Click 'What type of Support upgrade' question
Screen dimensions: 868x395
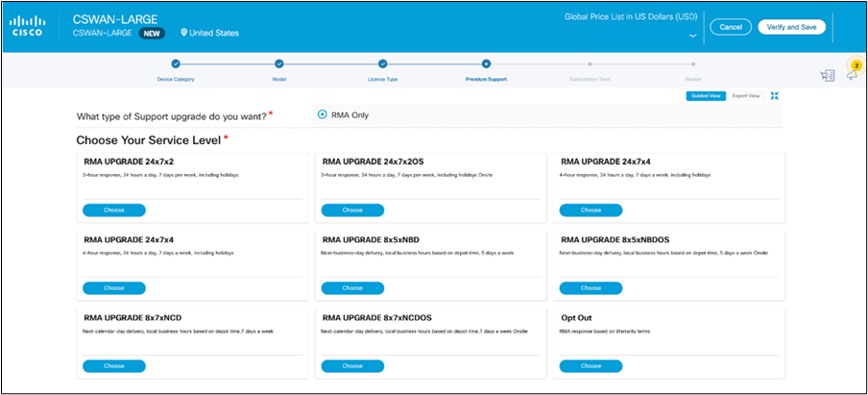[x=172, y=116]
